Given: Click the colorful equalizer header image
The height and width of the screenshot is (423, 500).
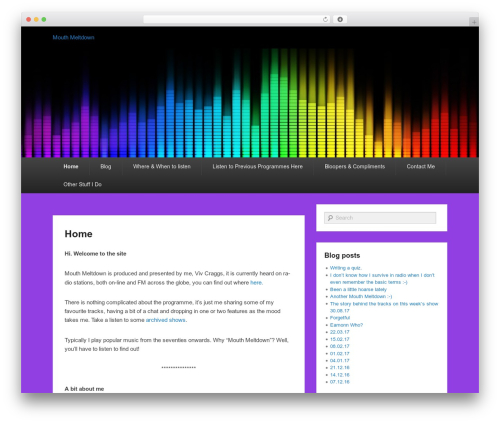Looking at the screenshot, I should coord(250,102).
